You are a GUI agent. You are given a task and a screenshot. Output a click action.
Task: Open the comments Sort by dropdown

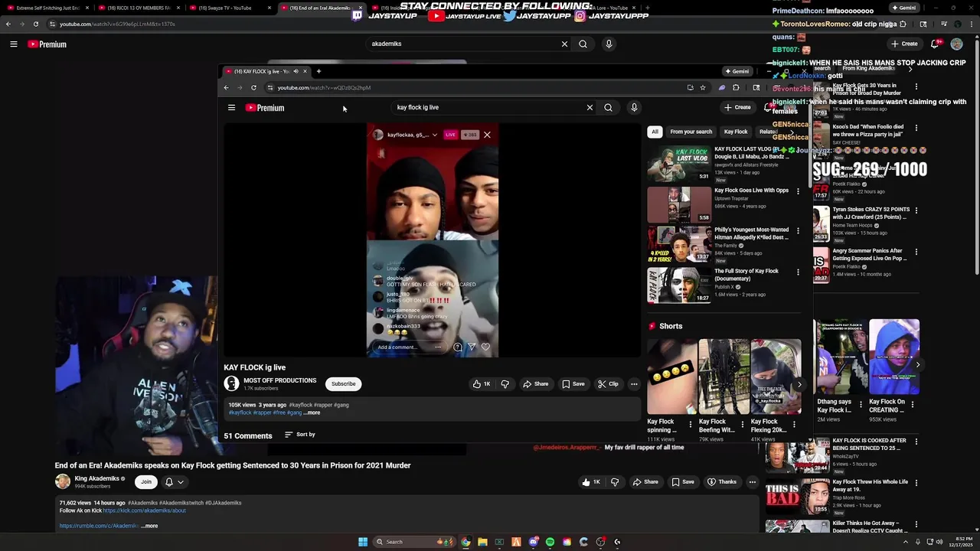coord(300,435)
